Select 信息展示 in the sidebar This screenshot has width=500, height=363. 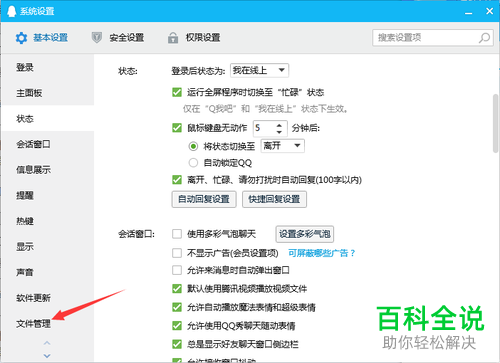(48, 170)
